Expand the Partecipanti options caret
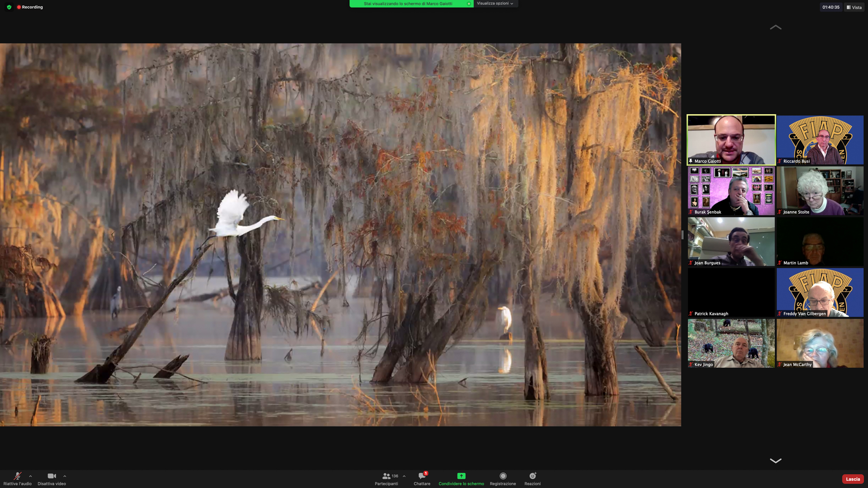 [404, 476]
